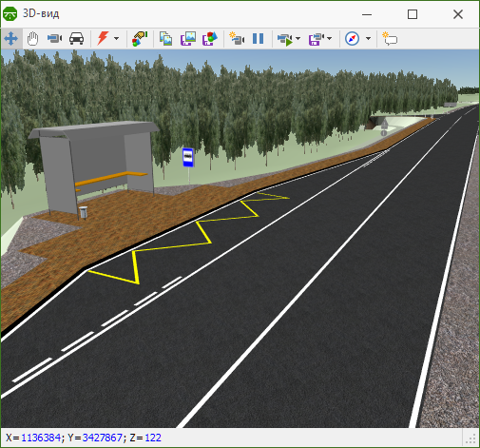Enable the car drive-through mode
This screenshot has height=448, width=480.
click(76, 39)
